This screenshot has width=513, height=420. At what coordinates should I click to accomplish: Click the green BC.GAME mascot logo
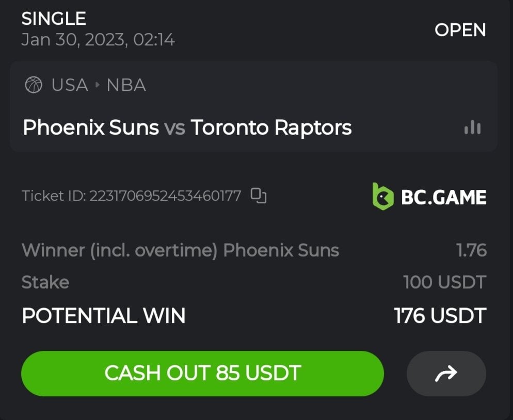pos(382,197)
